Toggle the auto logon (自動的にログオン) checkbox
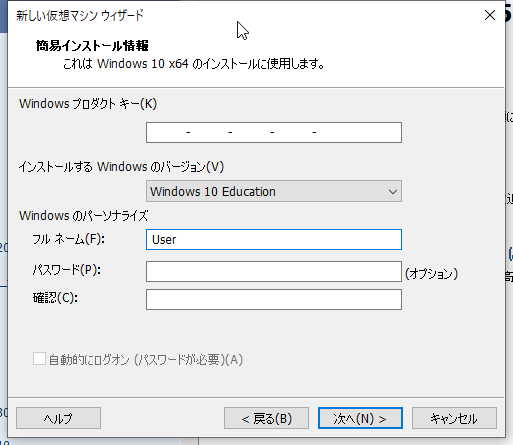 (39, 359)
